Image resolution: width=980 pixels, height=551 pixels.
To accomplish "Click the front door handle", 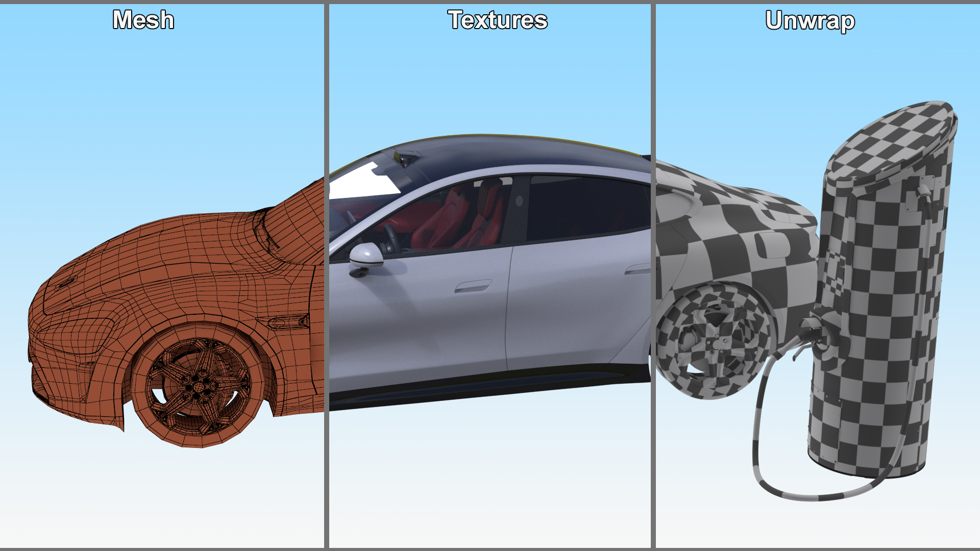I will [473, 287].
